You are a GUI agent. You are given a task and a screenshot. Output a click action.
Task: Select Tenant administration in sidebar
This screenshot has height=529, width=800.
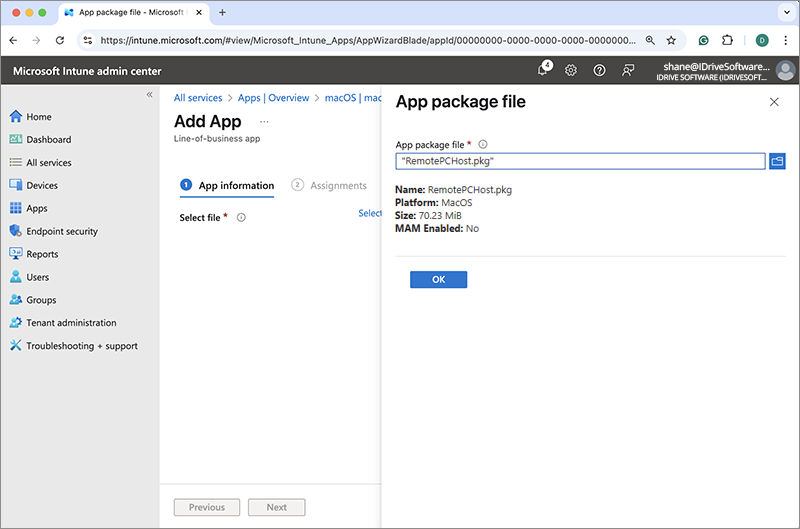point(71,323)
